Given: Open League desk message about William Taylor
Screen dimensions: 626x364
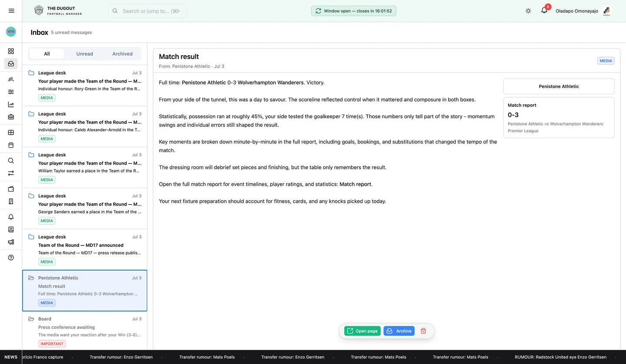Looking at the screenshot, I should [85, 168].
